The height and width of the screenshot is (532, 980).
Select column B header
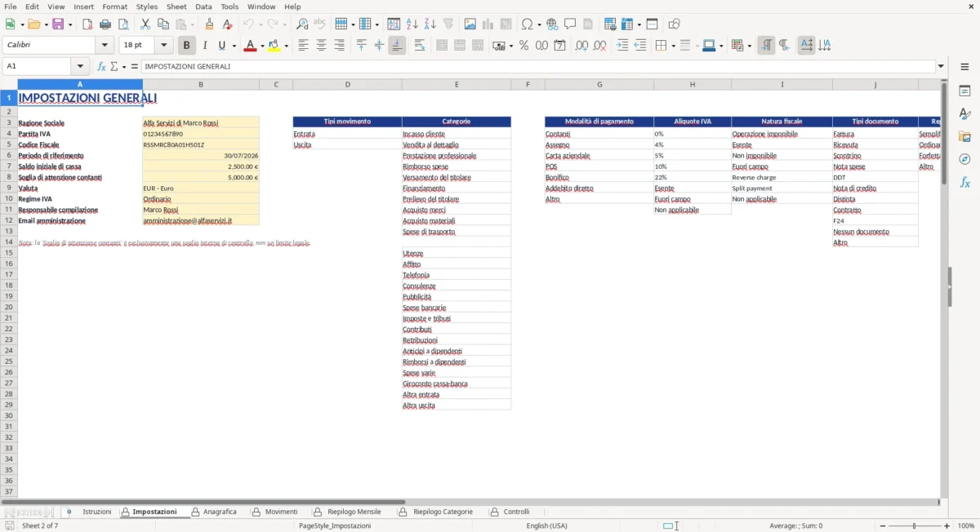[x=201, y=84]
